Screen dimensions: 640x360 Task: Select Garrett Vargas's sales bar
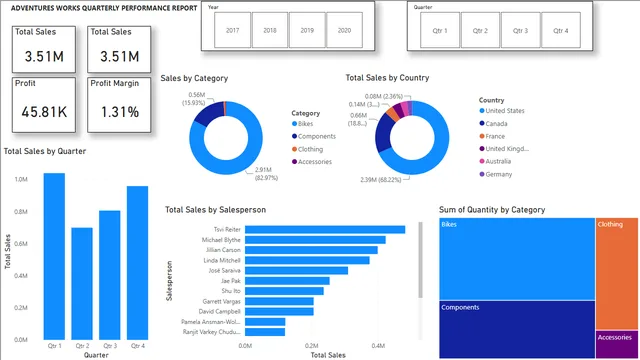coord(279,301)
